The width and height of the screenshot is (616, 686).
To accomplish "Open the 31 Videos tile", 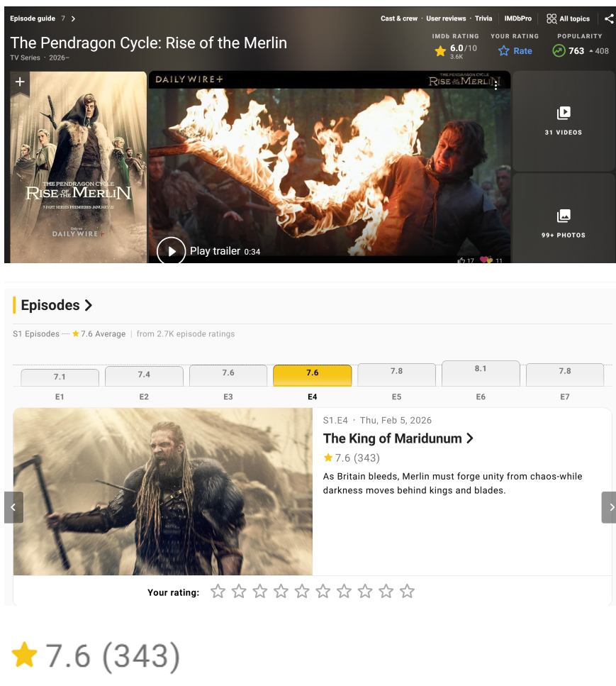I will click(564, 121).
